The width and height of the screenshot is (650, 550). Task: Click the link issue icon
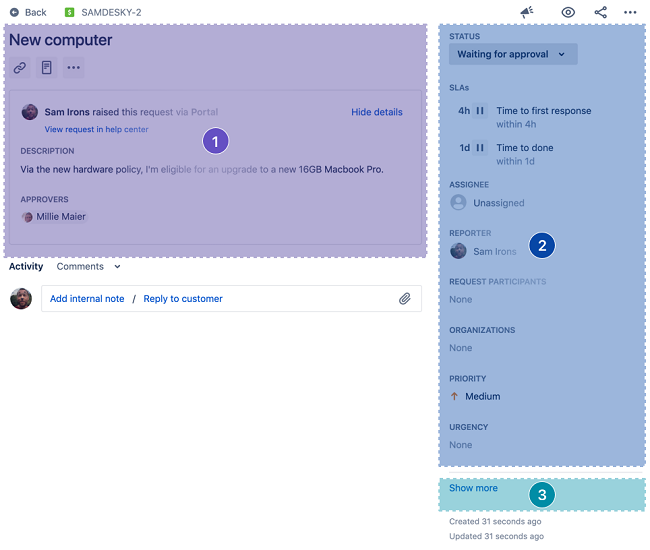point(20,68)
